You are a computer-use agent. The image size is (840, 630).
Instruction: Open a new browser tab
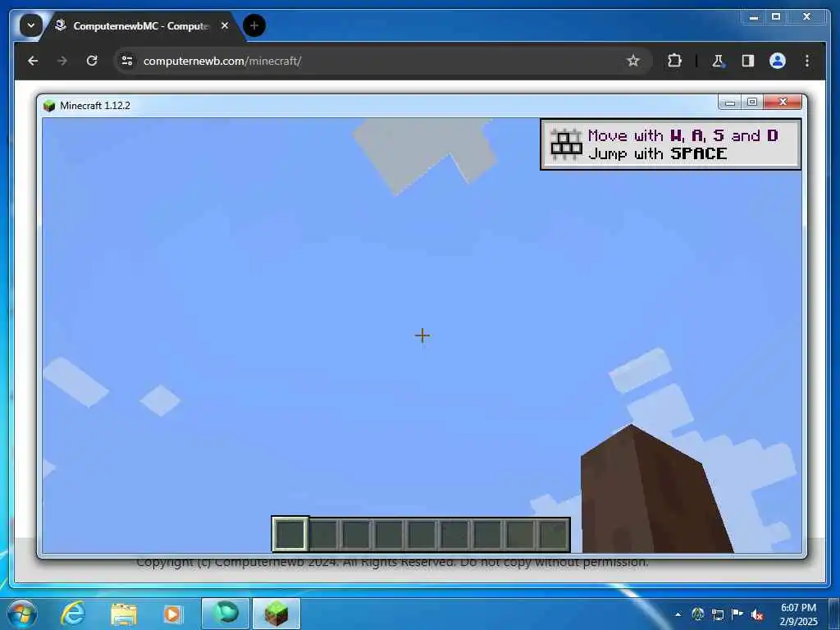(254, 25)
